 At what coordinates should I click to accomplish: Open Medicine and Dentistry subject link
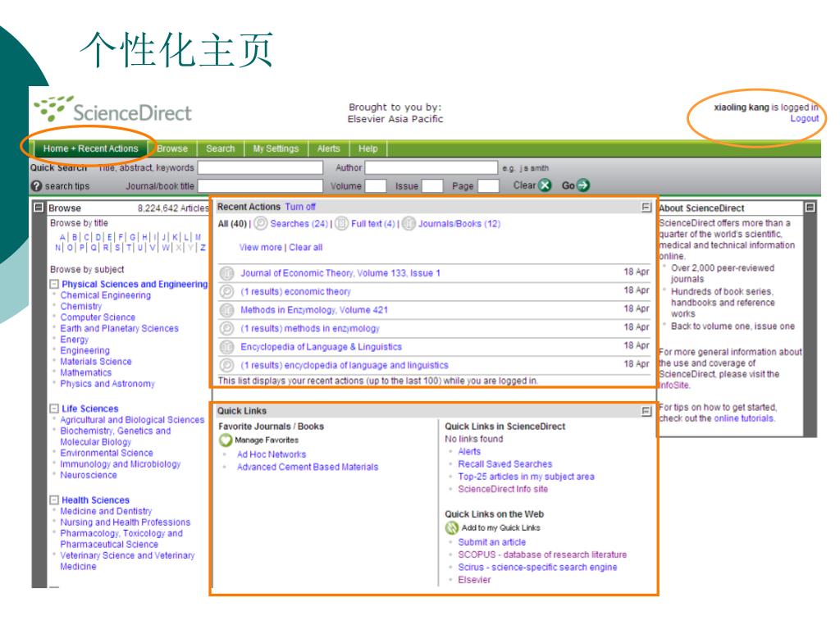click(x=106, y=511)
